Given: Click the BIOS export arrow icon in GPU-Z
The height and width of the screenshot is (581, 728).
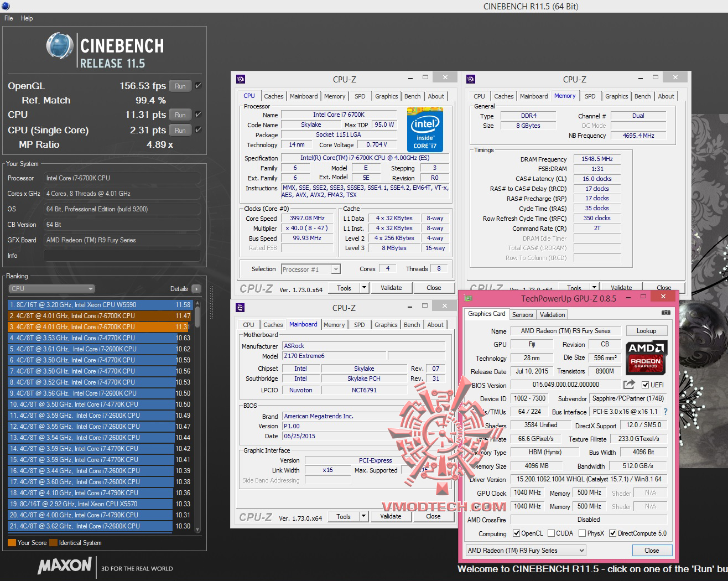Looking at the screenshot, I should pos(629,385).
